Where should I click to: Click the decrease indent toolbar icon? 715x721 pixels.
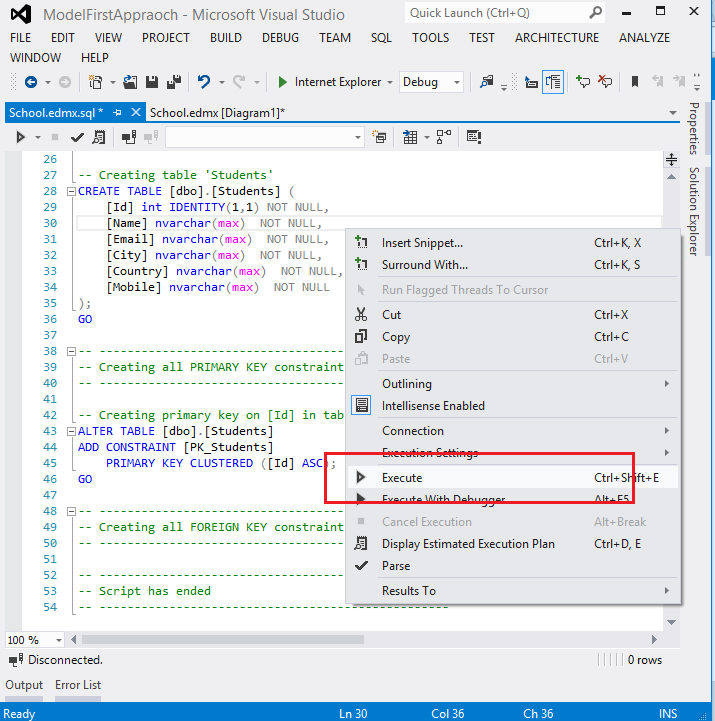coord(532,83)
